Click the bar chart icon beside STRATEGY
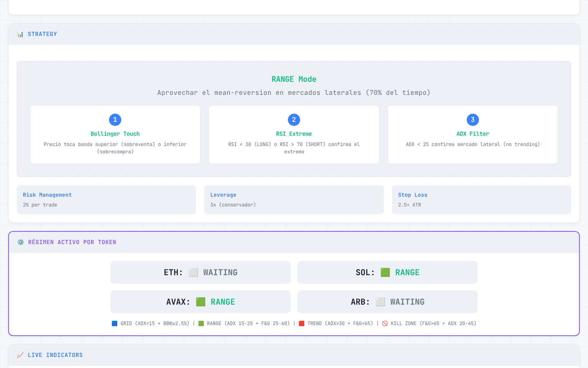588x368 pixels. coord(20,34)
